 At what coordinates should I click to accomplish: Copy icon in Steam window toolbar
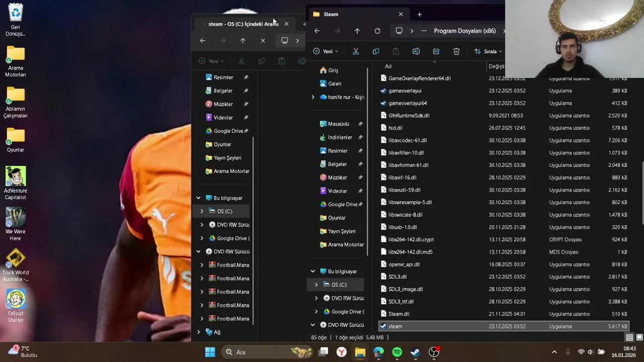click(376, 51)
